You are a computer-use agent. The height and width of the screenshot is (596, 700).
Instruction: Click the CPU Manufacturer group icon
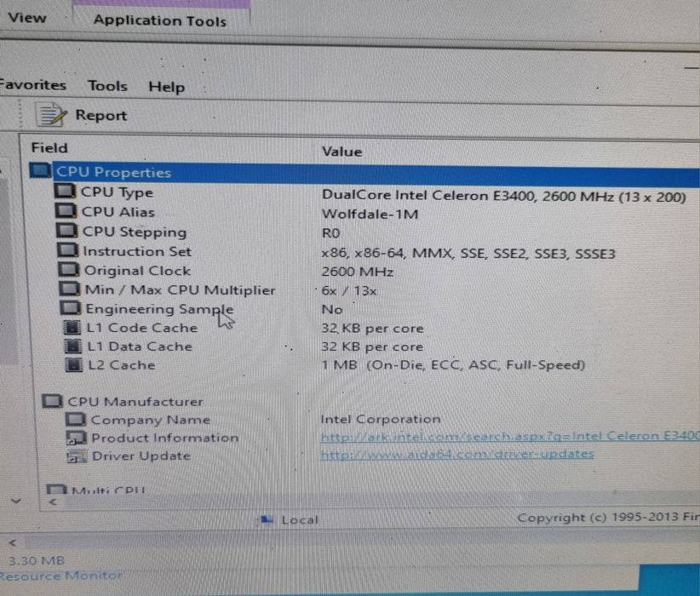52,401
